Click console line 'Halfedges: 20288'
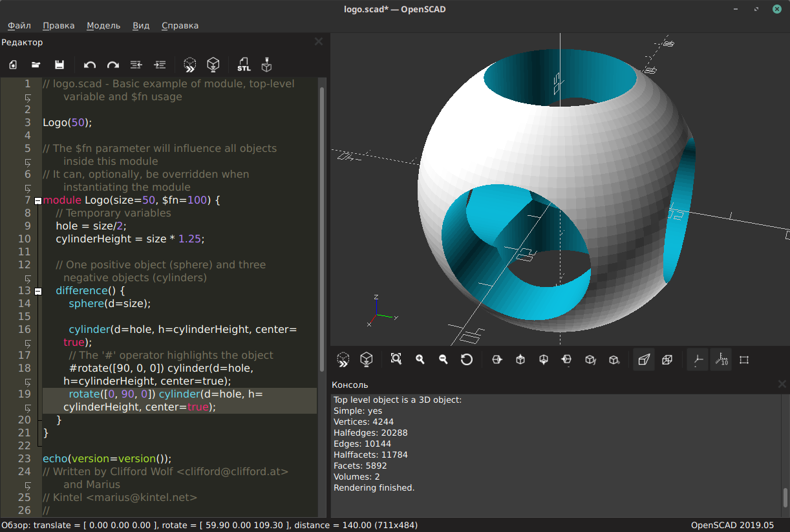The width and height of the screenshot is (790, 532). 370,432
